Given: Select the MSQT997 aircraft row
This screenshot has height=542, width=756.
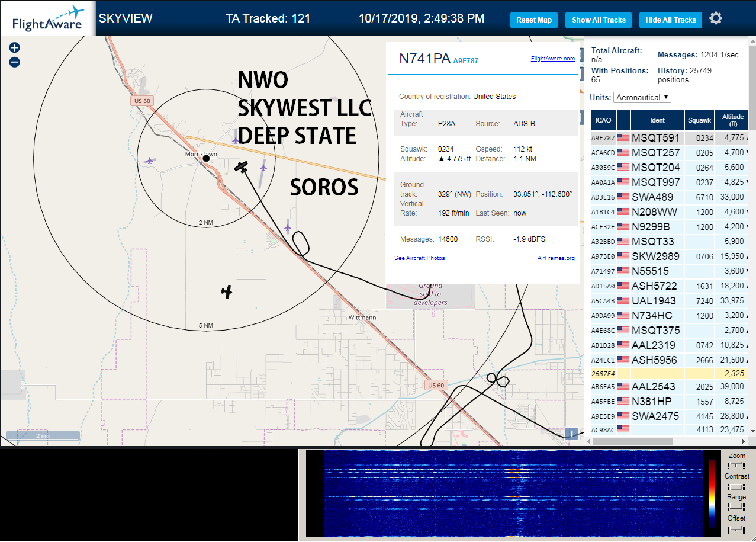Looking at the screenshot, I should click(670, 182).
